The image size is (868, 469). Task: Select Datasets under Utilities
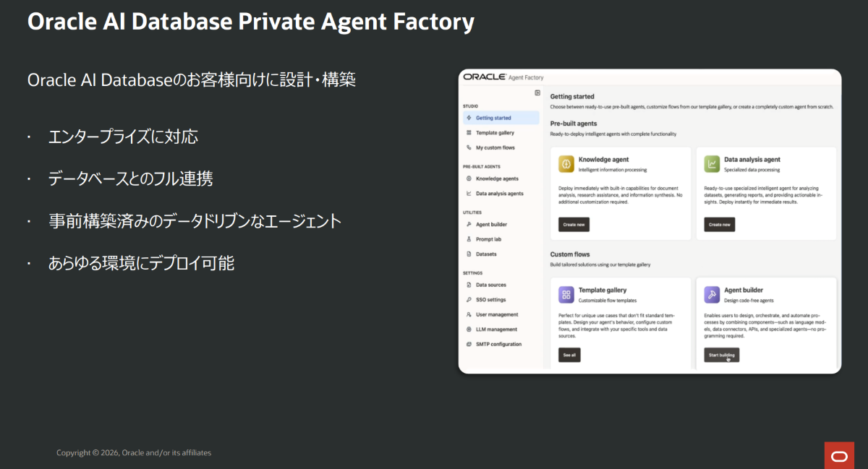(486, 254)
